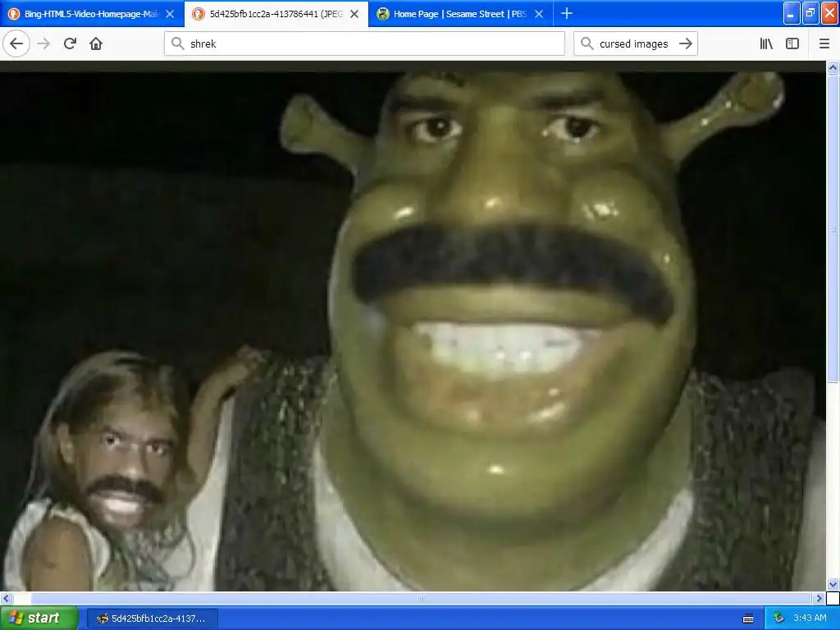The image size is (840, 630).
Task: Click the network tray icon
Action: (778, 618)
